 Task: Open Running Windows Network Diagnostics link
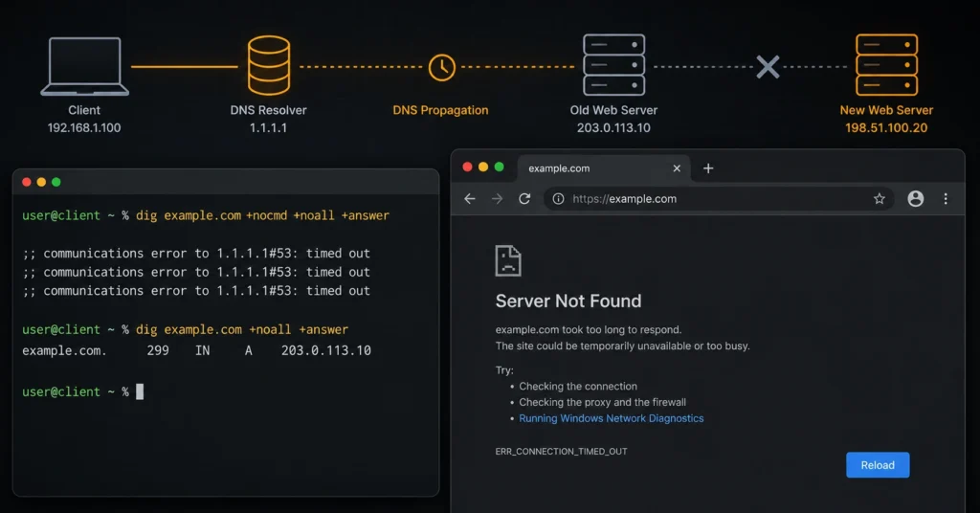click(612, 418)
